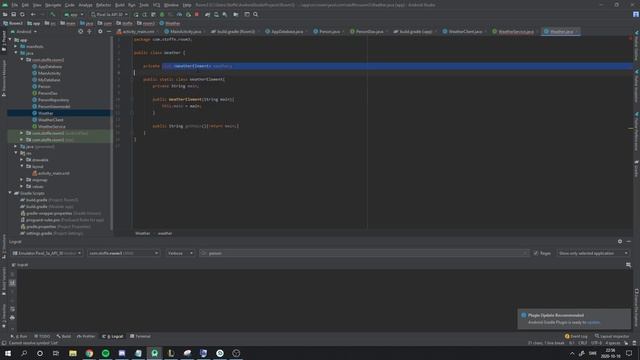The width and height of the screenshot is (640, 360).
Task: Open the Pixel 3a API device dropdown
Action: (109, 14)
